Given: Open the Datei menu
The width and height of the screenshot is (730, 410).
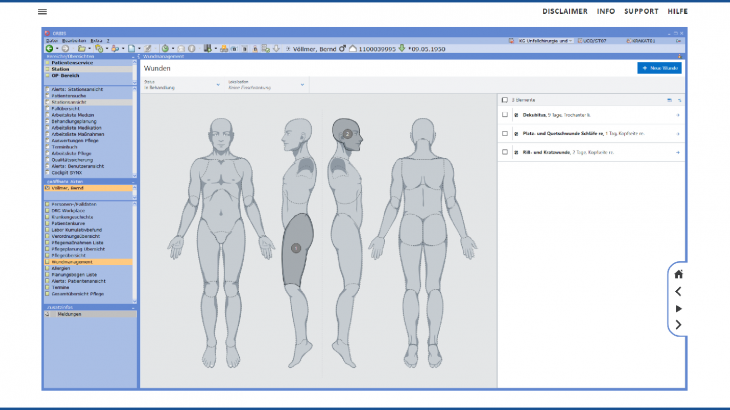Looking at the screenshot, I should pyautogui.click(x=50, y=40).
